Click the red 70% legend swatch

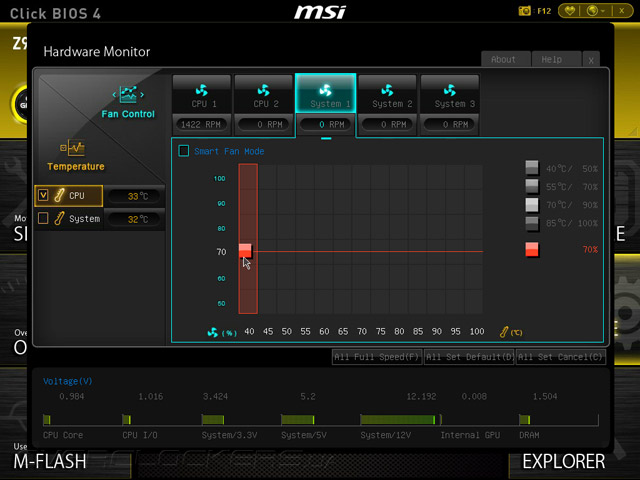[532, 249]
